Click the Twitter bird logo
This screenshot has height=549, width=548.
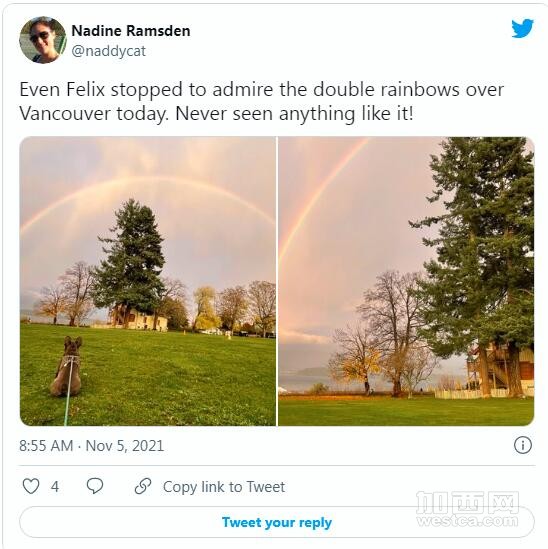[x=522, y=28]
